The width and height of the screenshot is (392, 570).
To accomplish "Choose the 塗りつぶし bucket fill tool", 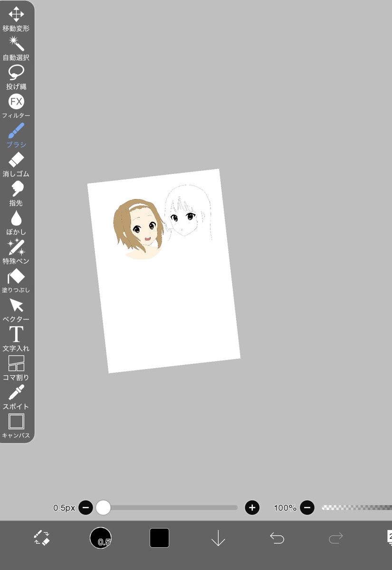I will click(16, 281).
